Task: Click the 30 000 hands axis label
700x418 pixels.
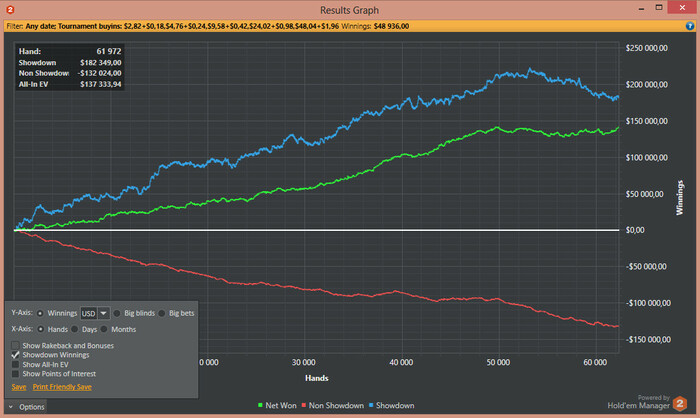Action: (304, 362)
